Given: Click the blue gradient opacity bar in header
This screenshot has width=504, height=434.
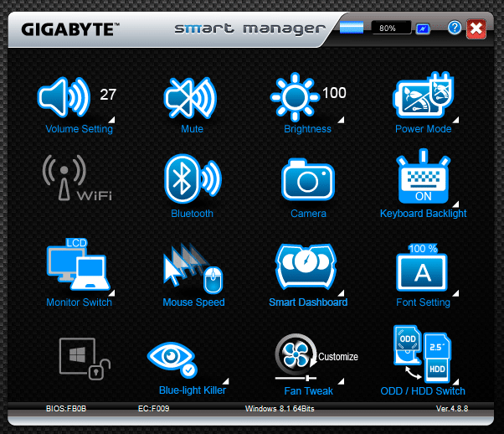Looking at the screenshot, I should pos(352,28).
